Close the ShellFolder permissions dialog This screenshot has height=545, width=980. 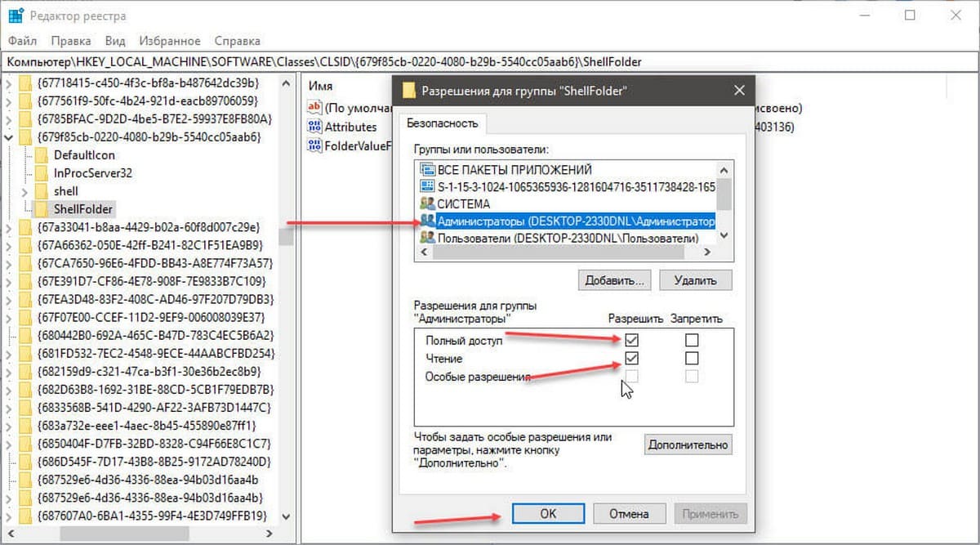tap(739, 91)
